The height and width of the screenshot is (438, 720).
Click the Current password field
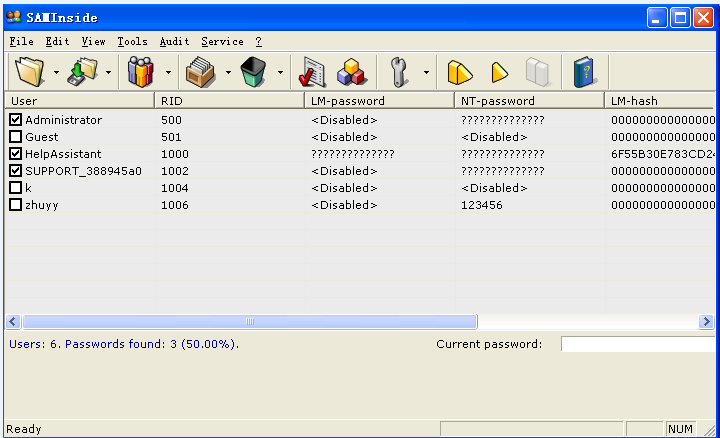click(638, 344)
